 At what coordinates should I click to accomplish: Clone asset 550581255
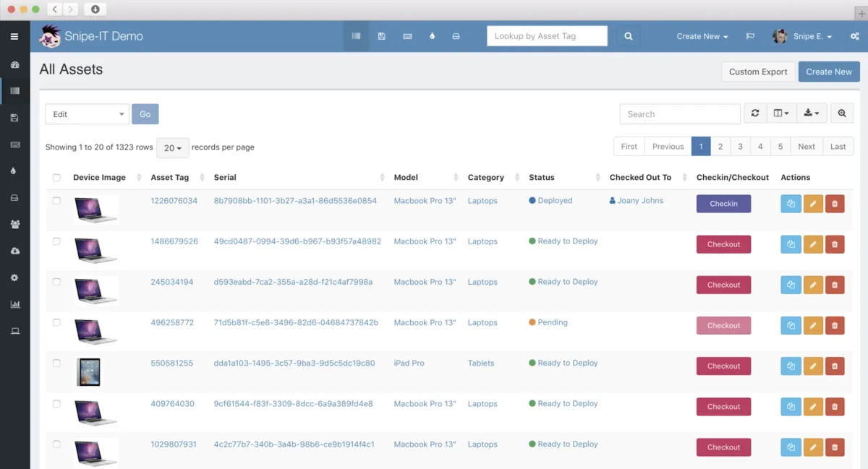(x=791, y=366)
